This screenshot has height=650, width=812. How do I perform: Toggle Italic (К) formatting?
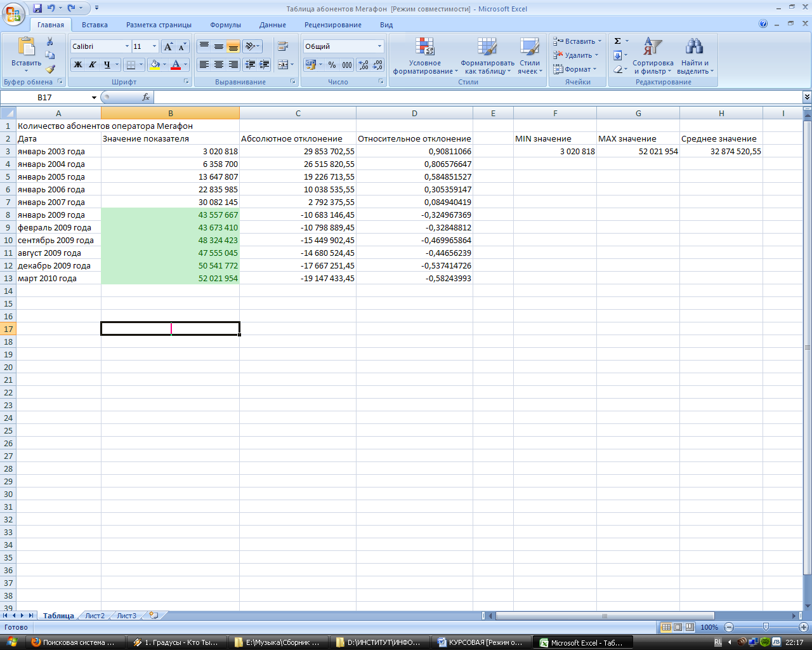(93, 65)
